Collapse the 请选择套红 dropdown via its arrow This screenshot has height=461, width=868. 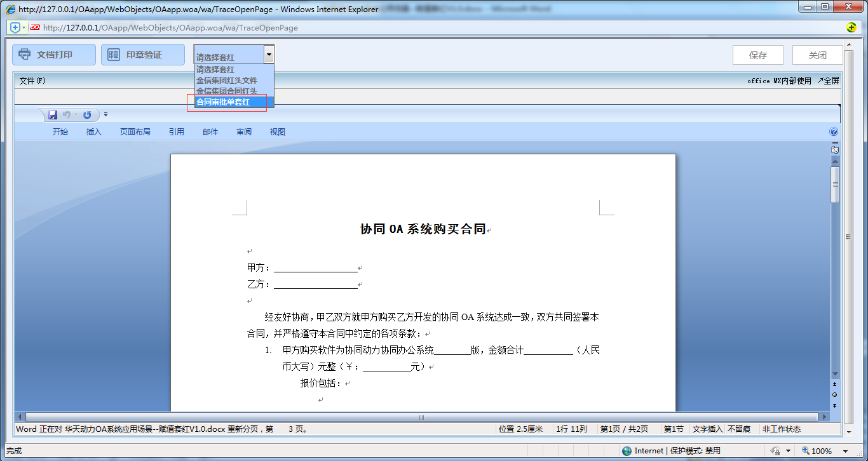pos(269,54)
